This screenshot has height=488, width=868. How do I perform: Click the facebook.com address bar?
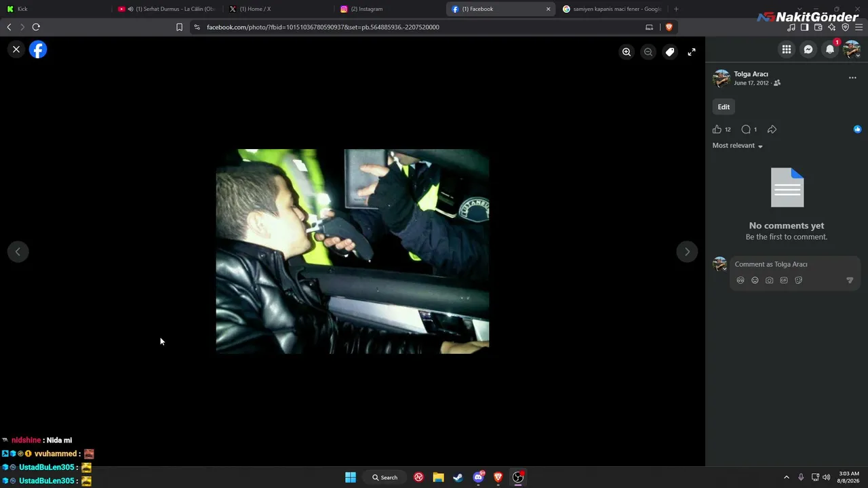(x=420, y=27)
